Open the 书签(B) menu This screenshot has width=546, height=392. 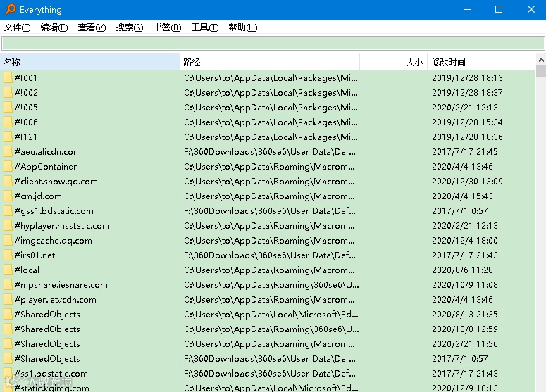(168, 27)
